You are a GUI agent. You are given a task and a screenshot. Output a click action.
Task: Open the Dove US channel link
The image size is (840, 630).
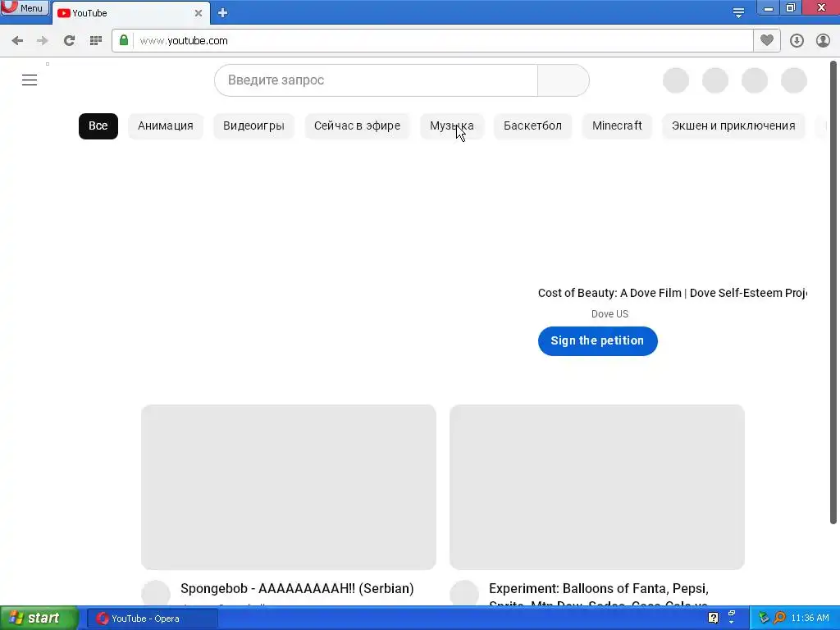click(609, 314)
